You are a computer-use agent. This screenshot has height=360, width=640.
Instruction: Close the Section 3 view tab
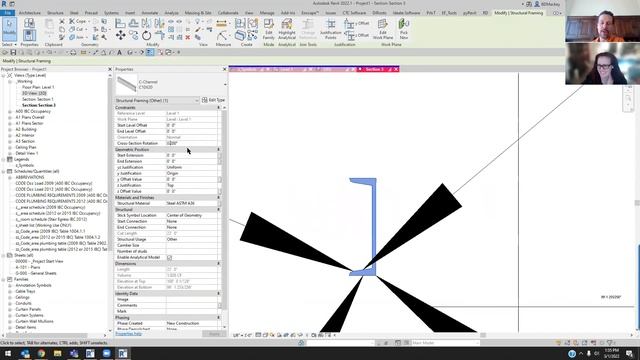click(x=396, y=69)
